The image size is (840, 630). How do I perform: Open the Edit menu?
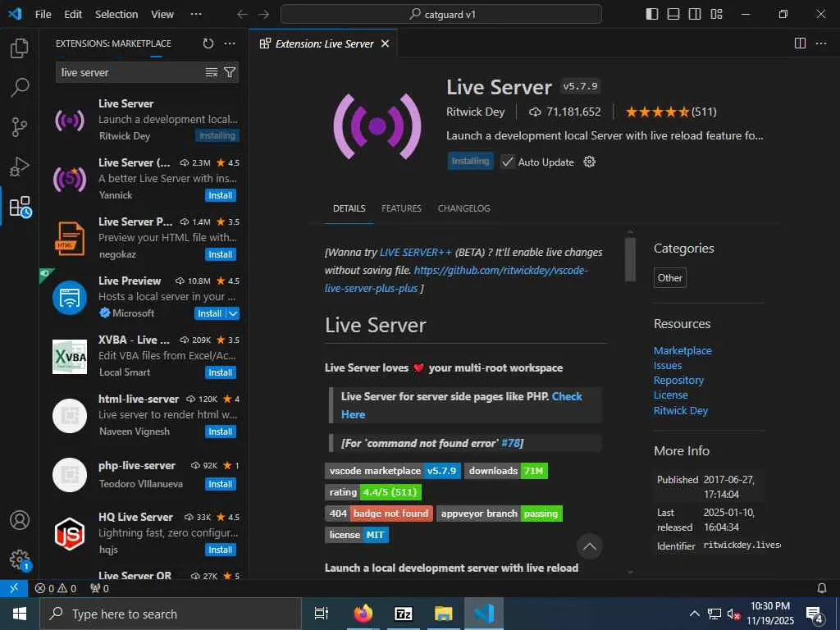(73, 14)
